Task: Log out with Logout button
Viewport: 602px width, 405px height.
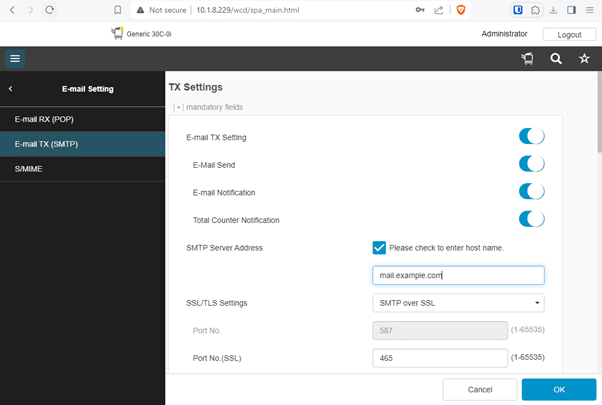Action: point(569,35)
